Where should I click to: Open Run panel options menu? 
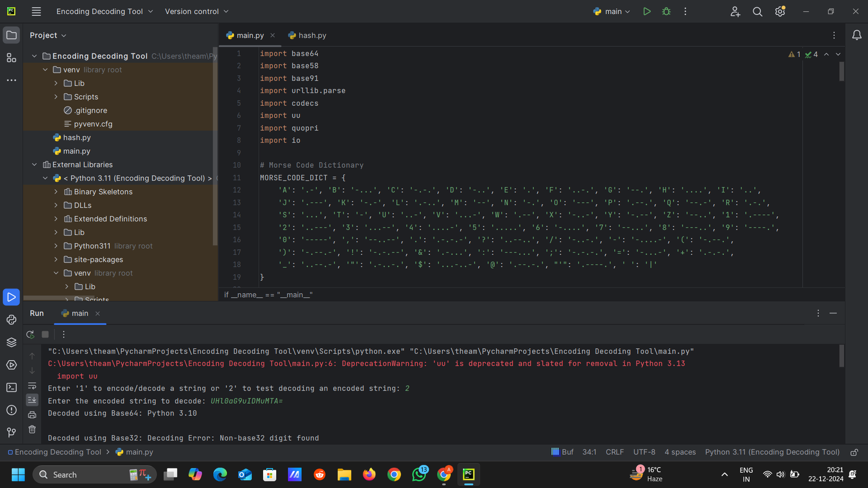[818, 313]
